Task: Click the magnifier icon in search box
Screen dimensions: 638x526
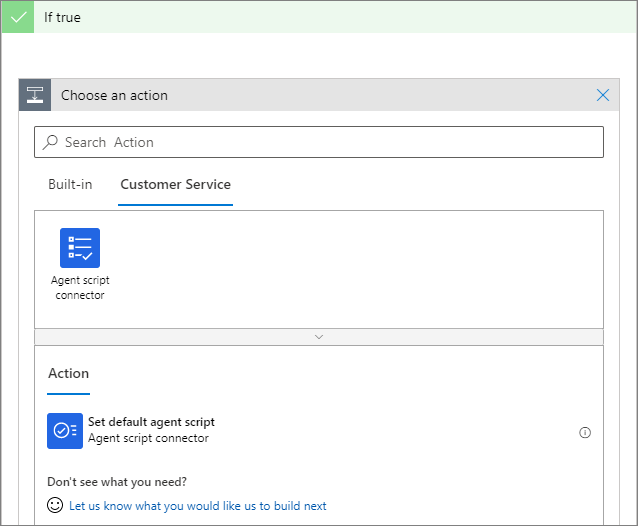Action: (50, 142)
